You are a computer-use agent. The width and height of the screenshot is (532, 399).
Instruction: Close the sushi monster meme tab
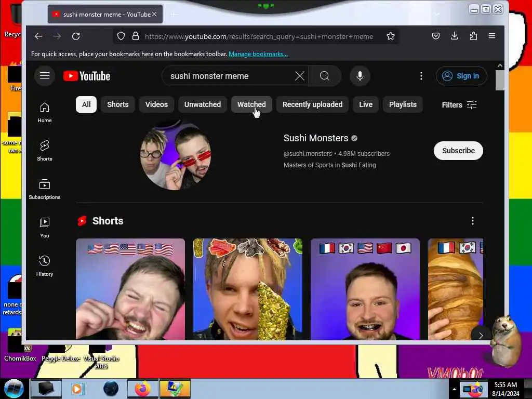154,14
